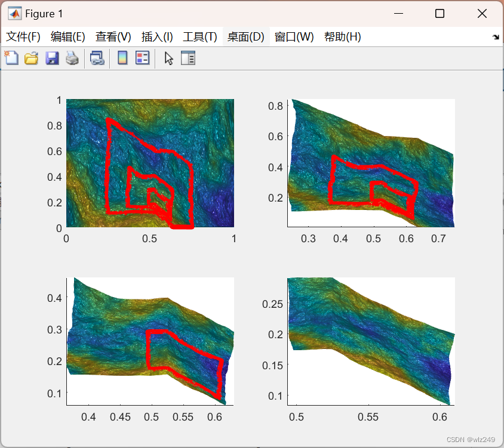This screenshot has height=448, width=504.
Task: Open the 窗口(W) menu
Action: pyautogui.click(x=294, y=36)
